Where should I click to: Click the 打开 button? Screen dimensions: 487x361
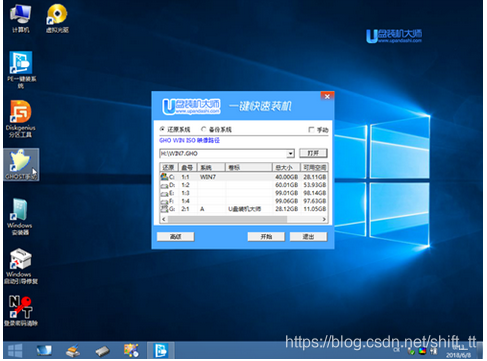point(313,153)
